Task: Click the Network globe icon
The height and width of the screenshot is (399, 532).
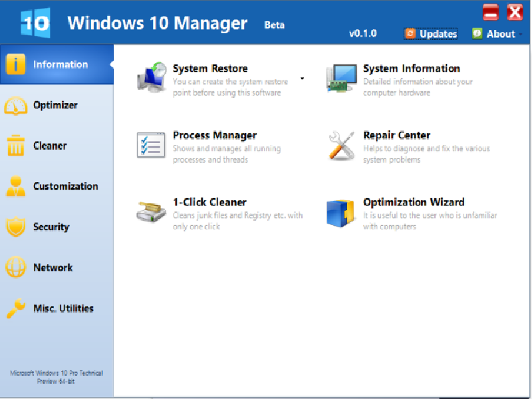Action: point(15,267)
